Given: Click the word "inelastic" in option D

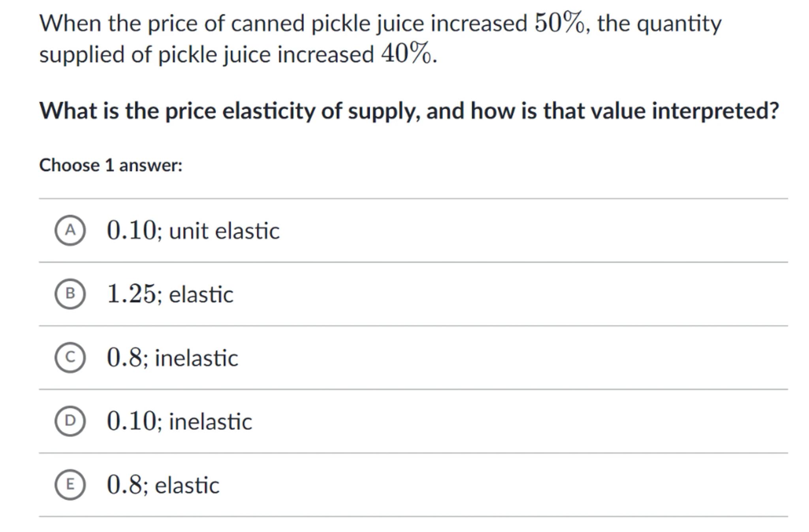Looking at the screenshot, I should tap(210, 422).
